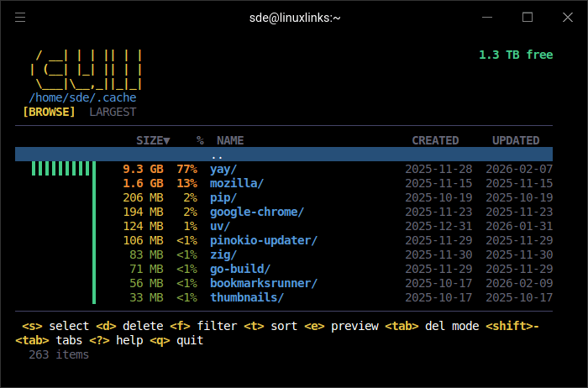Image resolution: width=588 pixels, height=388 pixels.
Task: Maximize the terminal window
Action: click(528, 18)
